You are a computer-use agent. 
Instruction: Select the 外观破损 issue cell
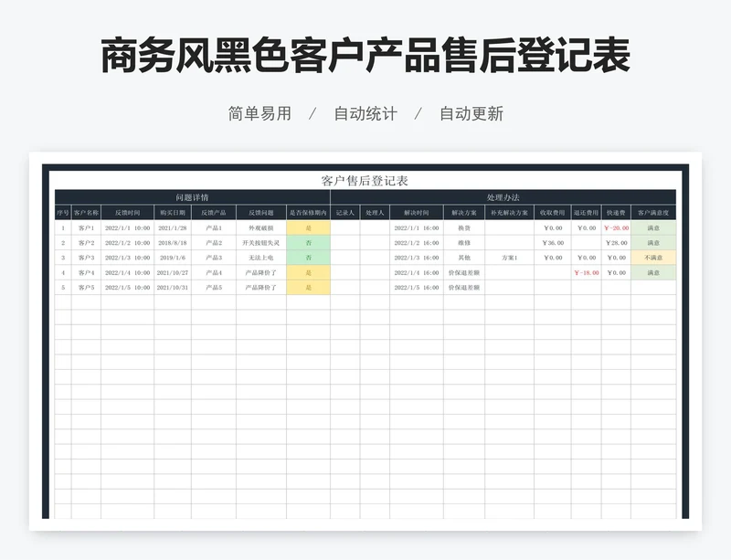[x=261, y=228]
